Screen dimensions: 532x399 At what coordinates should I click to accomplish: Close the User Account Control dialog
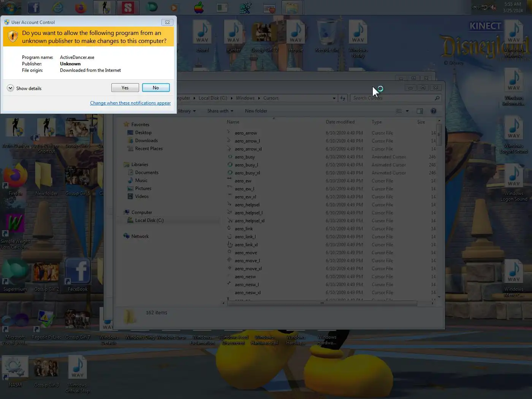pos(167,22)
